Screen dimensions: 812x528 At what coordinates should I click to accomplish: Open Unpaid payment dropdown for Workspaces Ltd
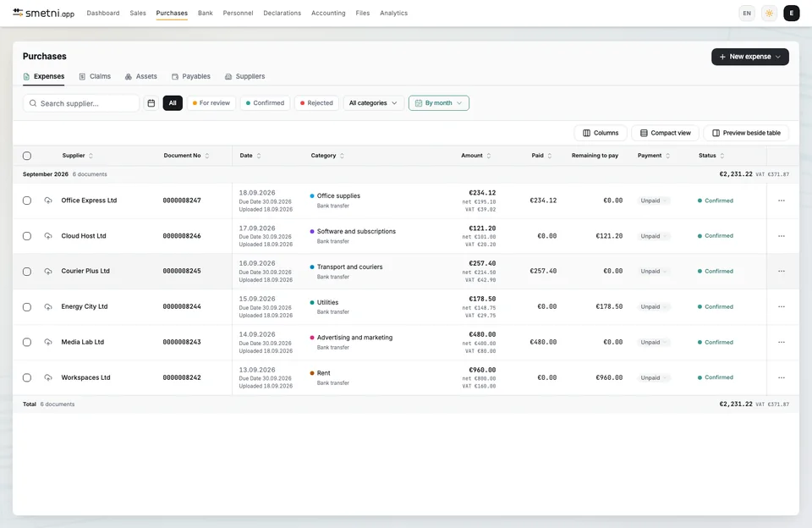coord(654,377)
